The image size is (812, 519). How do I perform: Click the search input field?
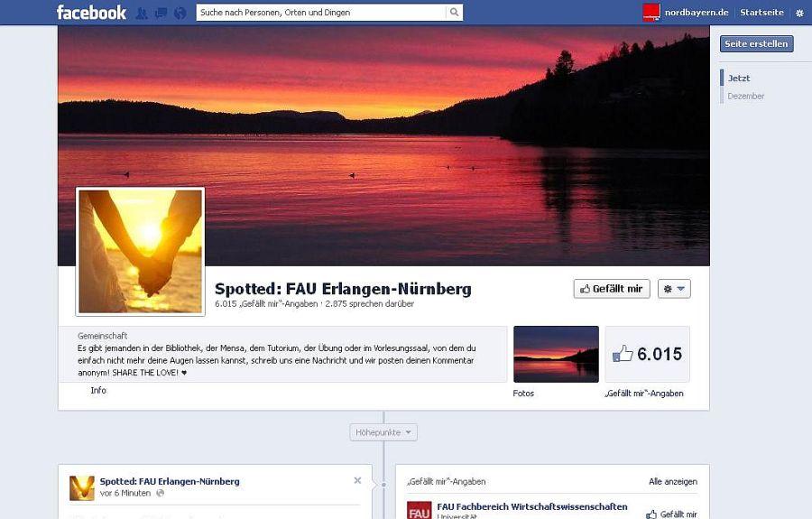pos(320,13)
